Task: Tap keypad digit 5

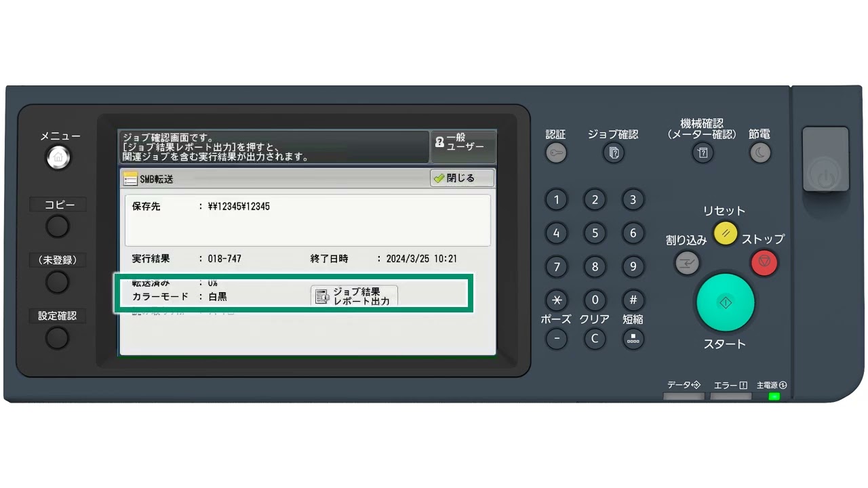Action: [595, 233]
